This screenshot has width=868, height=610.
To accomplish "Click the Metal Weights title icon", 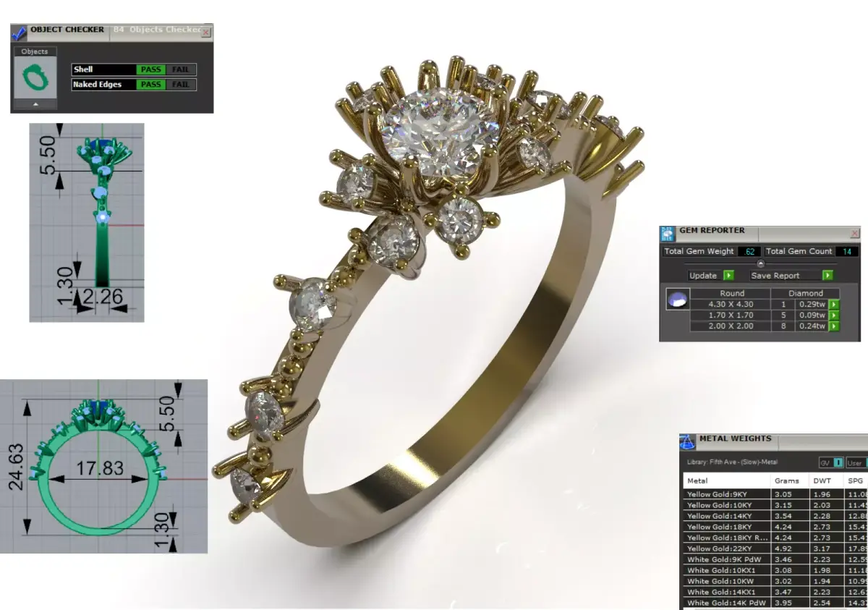I will (688, 441).
